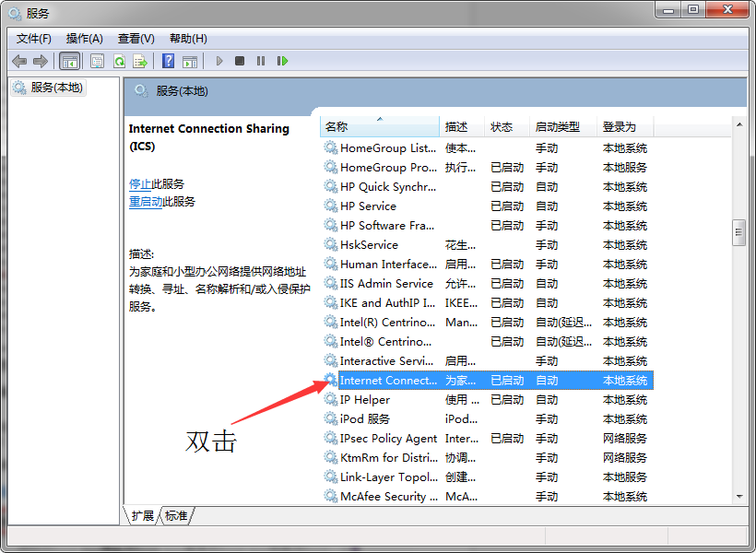Screen dimensions: 756x553
Task: Switch to the 标准 tab
Action: tap(174, 516)
